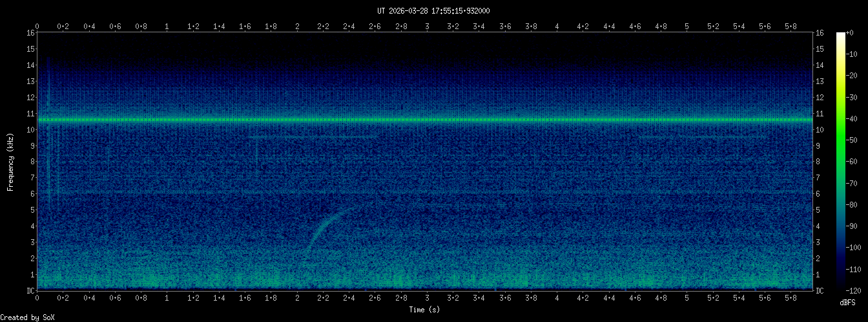Select the "Frequency (kHz)" vertical axis label
The height and width of the screenshot is (322, 868).
tap(10, 161)
